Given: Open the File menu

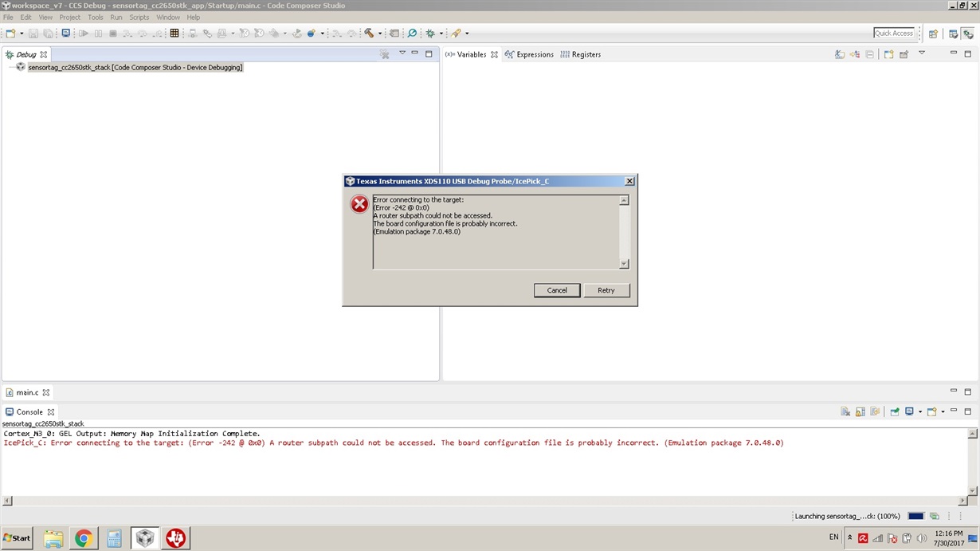Looking at the screenshot, I should tap(8, 17).
